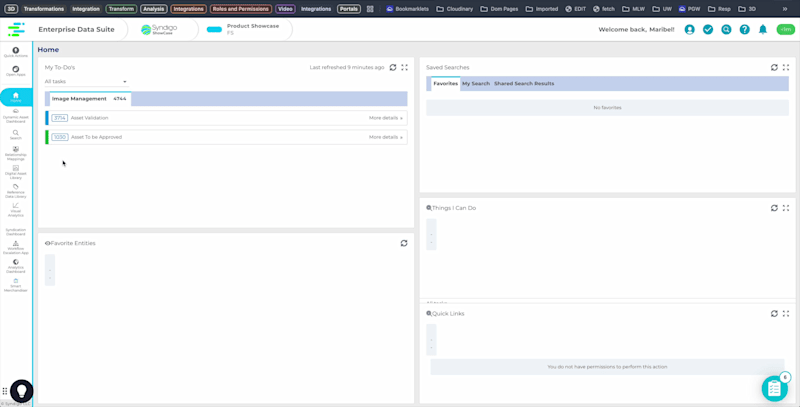
Task: Switch to the My Search tab
Action: [475, 84]
